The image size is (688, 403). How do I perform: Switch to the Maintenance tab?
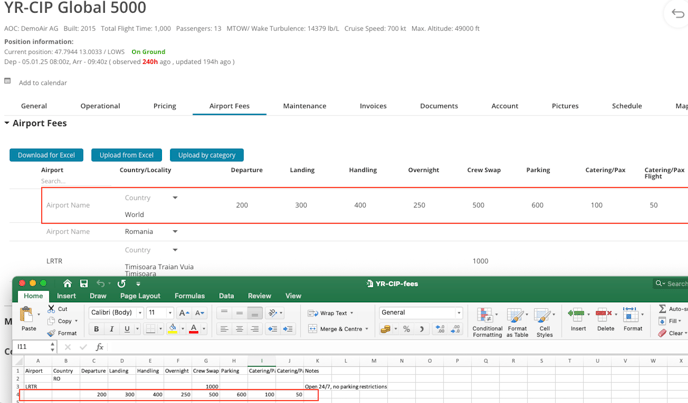click(x=305, y=106)
